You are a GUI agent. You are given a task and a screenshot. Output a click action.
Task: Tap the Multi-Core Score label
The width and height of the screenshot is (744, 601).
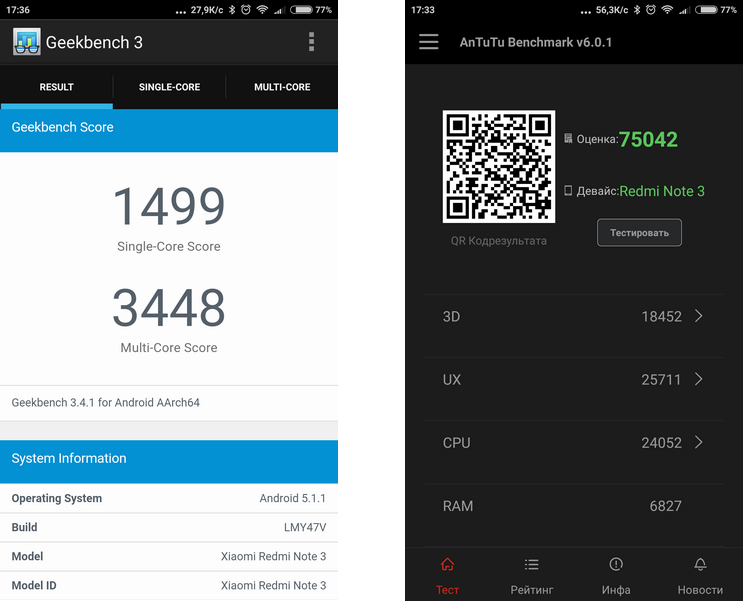coord(169,347)
